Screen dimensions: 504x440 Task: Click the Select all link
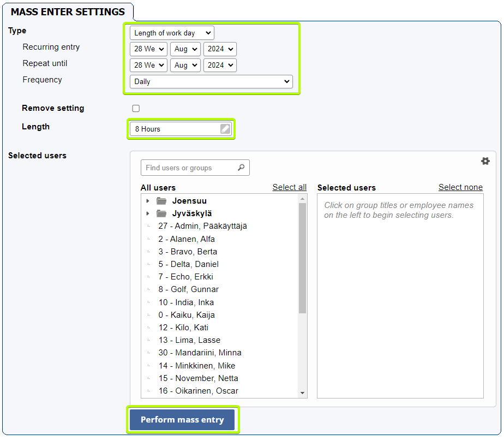(x=289, y=187)
